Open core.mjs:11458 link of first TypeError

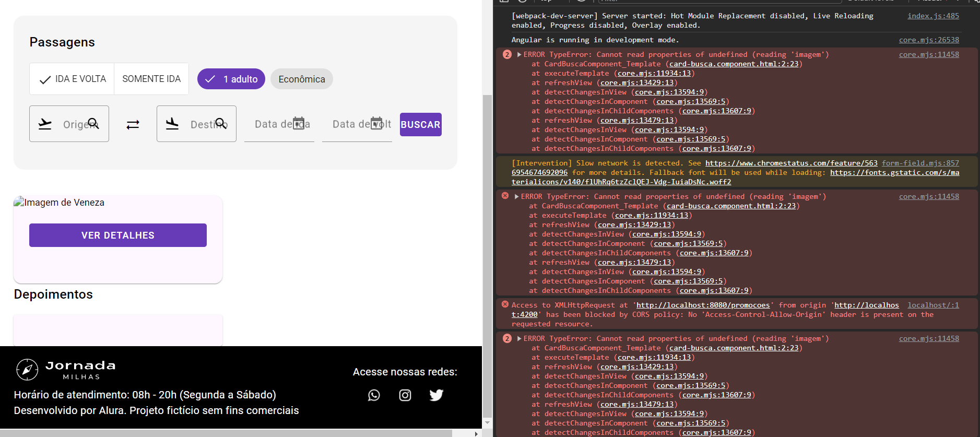coord(929,54)
